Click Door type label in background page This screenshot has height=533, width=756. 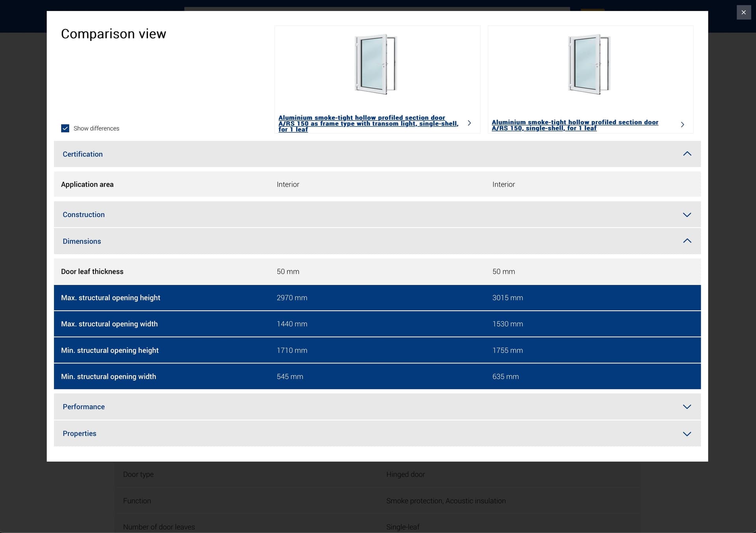[x=138, y=474]
